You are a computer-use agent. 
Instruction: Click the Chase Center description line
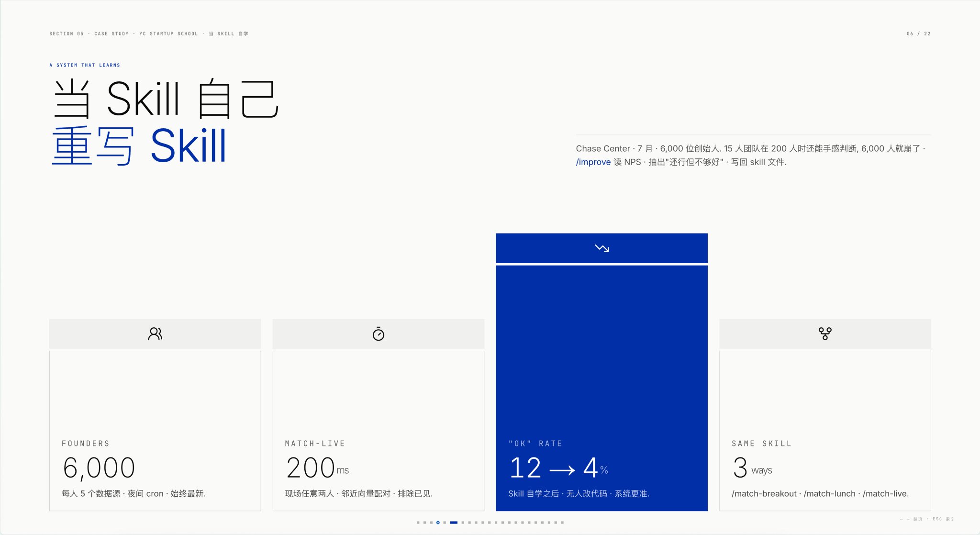pos(750,148)
